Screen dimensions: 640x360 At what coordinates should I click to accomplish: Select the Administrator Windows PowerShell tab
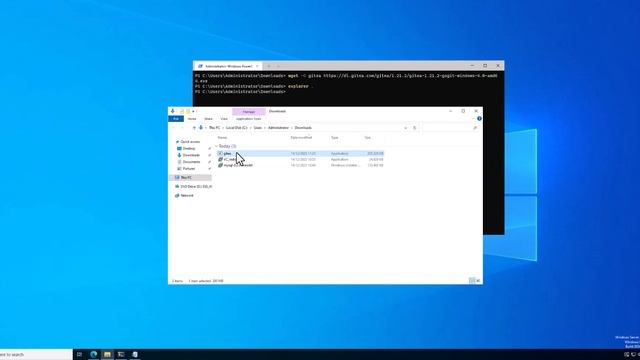pyautogui.click(x=229, y=66)
